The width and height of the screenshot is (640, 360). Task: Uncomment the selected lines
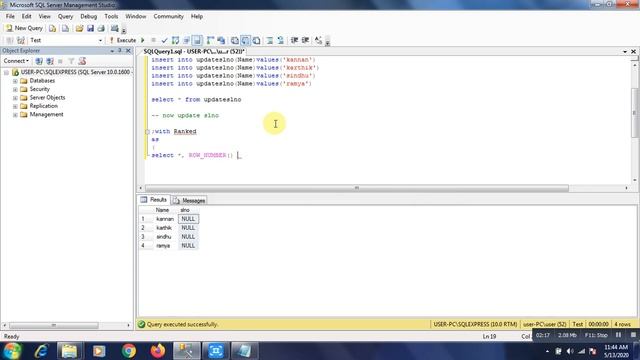click(x=280, y=40)
